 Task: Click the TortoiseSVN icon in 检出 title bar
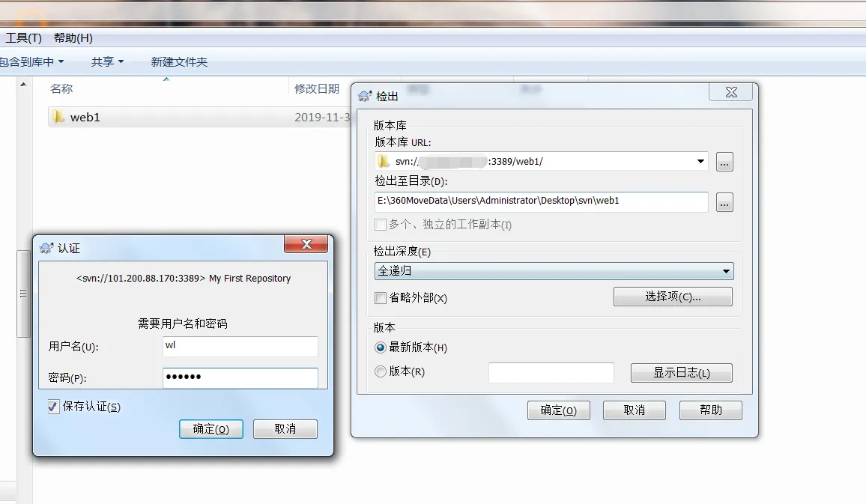pyautogui.click(x=365, y=96)
